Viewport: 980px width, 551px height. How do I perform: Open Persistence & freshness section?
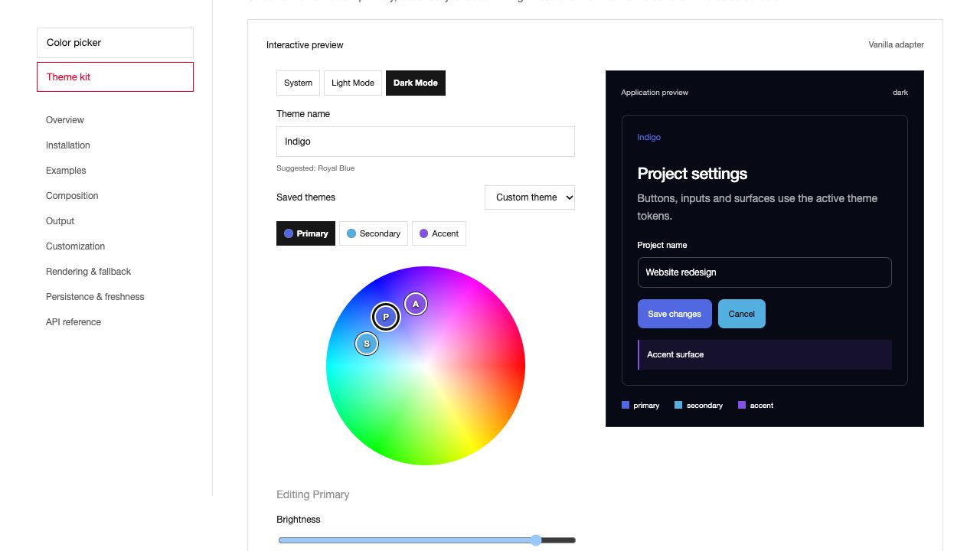(95, 297)
